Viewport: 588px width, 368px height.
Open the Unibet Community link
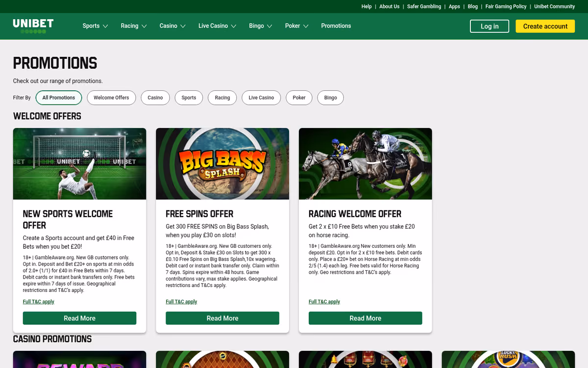point(555,6)
